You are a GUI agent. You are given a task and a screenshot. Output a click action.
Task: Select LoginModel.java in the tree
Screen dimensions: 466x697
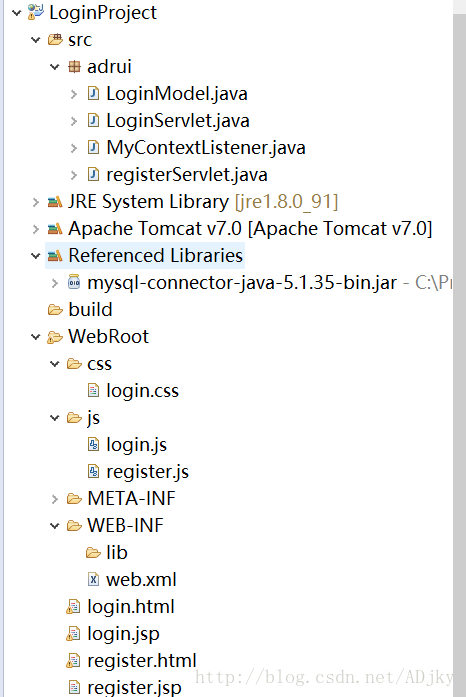pyautogui.click(x=177, y=94)
